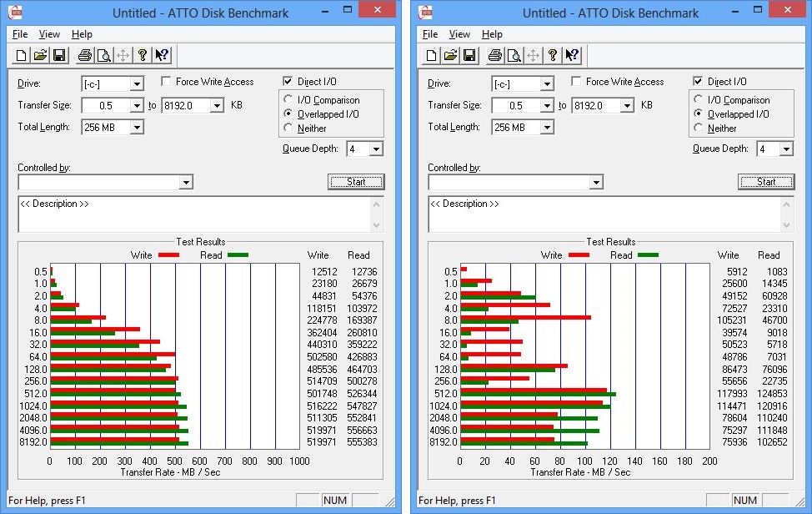Click the Start button in right window
Image resolution: width=812 pixels, height=514 pixels.
pos(766,182)
